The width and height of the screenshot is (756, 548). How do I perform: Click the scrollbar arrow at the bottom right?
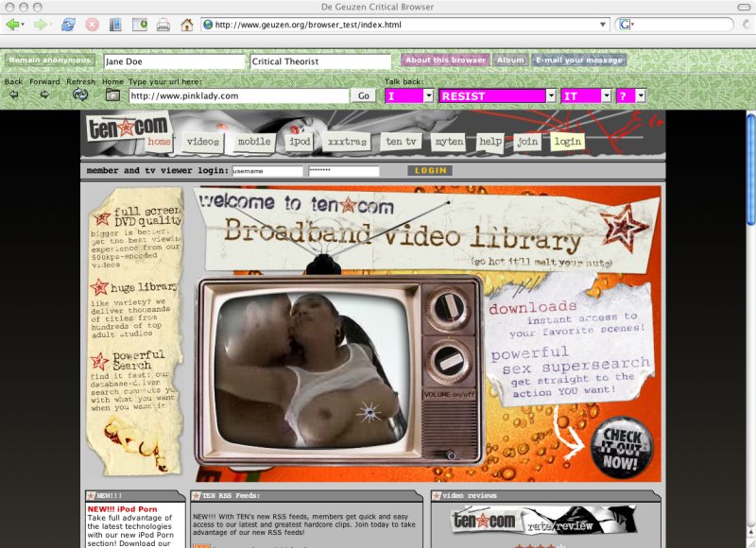pos(751,533)
